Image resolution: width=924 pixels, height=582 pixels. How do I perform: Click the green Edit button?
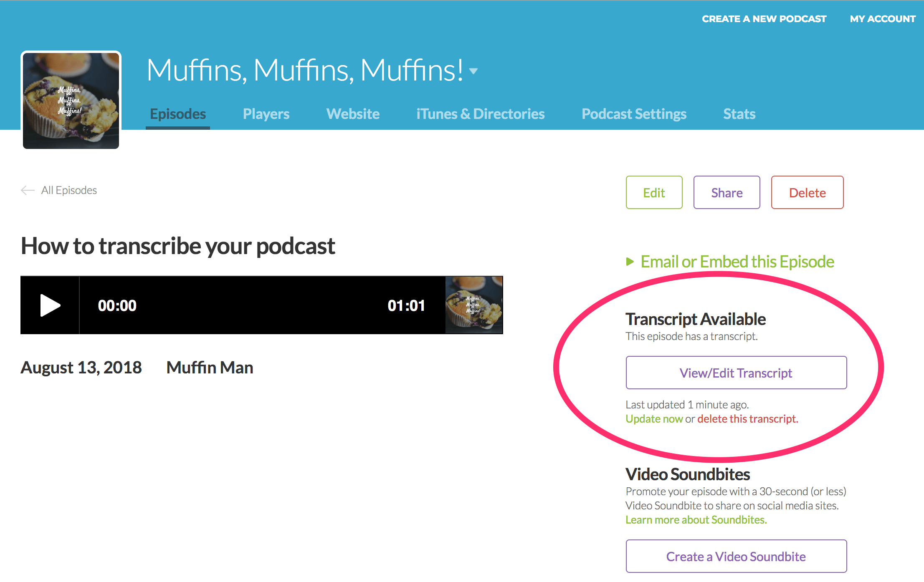pyautogui.click(x=654, y=193)
